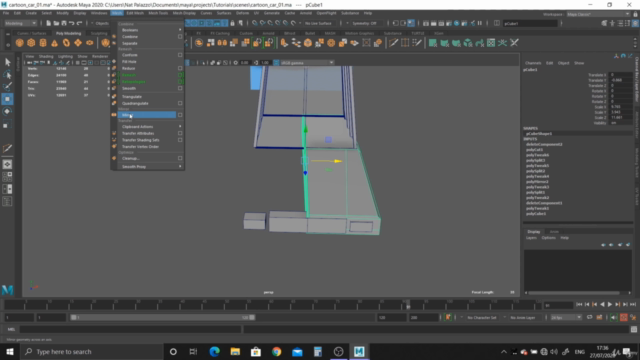Click the Layers menu in layer editor
640x360 pixels.
[x=531, y=238]
